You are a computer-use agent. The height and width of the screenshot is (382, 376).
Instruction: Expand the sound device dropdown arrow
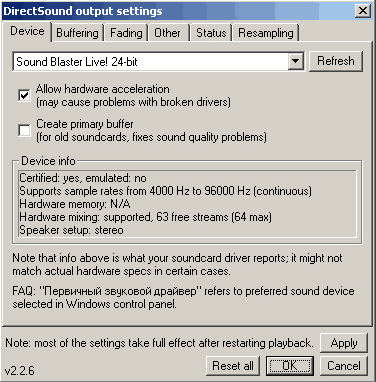[x=295, y=61]
